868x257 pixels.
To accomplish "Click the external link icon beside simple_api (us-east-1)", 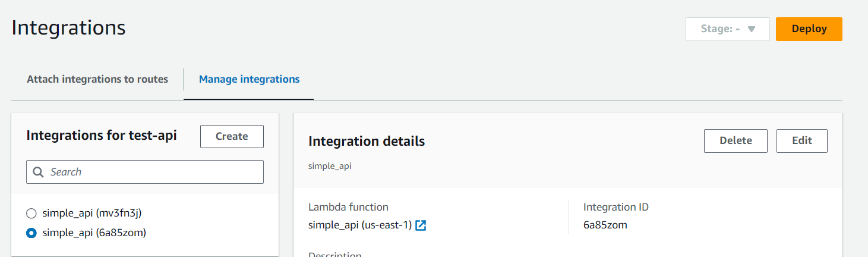I will point(421,225).
